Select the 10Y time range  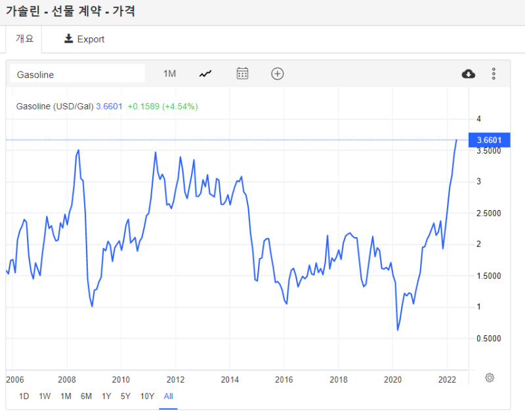point(147,396)
